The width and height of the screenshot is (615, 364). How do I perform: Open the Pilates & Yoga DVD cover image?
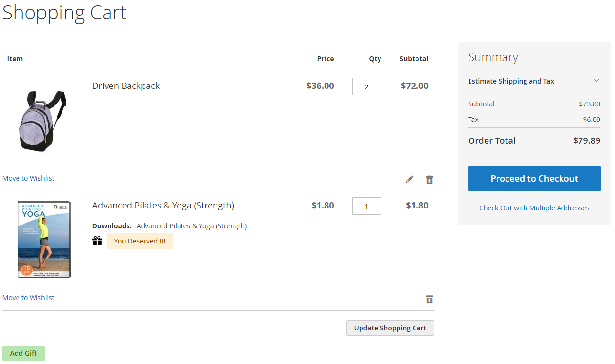(x=44, y=240)
